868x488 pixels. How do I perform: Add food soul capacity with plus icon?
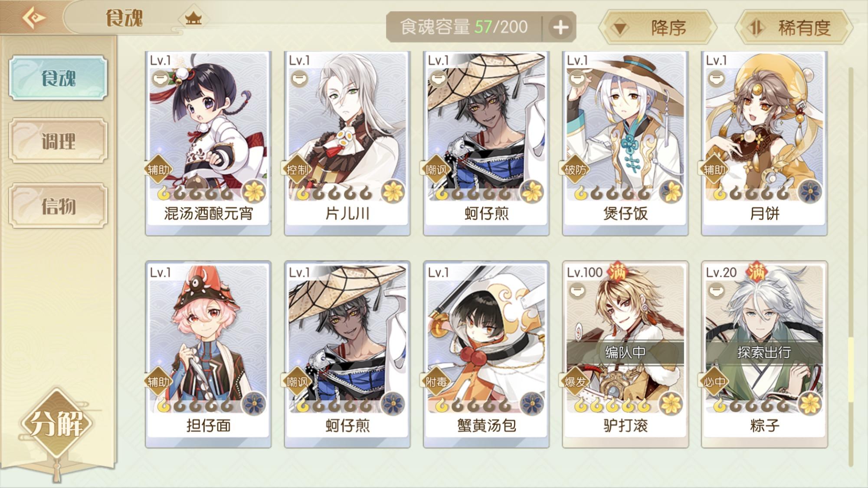tap(560, 27)
